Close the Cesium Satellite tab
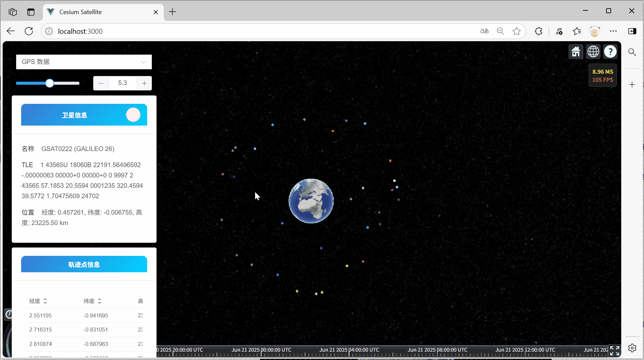 (156, 12)
